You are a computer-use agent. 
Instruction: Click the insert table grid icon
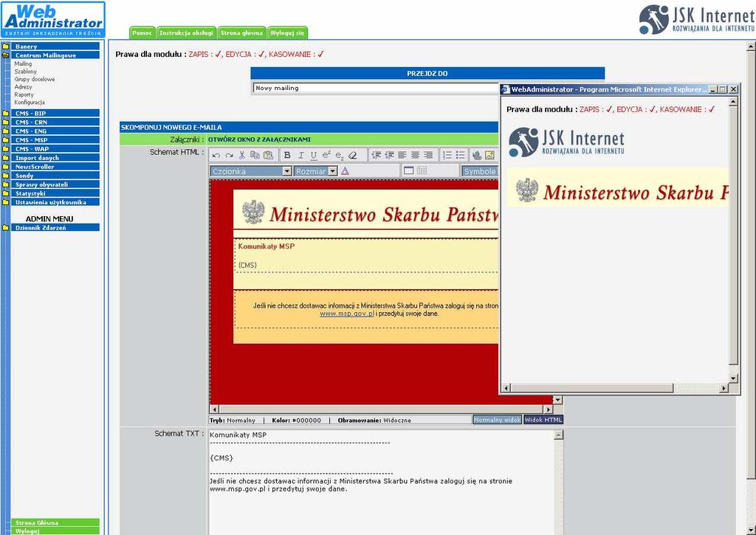(422, 170)
